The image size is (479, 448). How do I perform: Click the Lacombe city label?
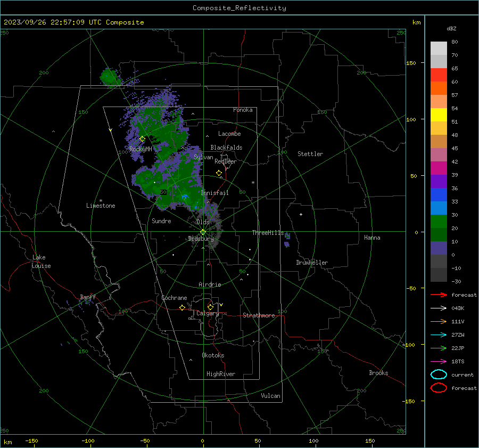pyautogui.click(x=229, y=134)
